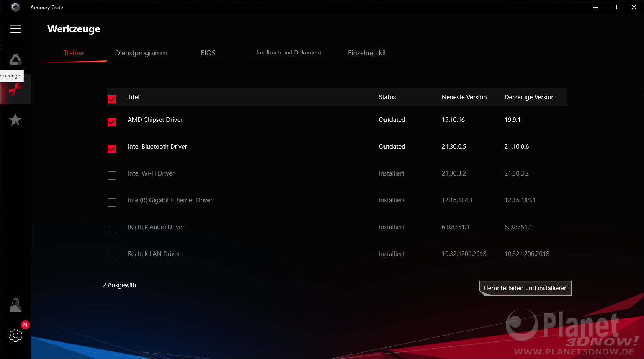The width and height of the screenshot is (644, 359).
Task: Click current version 21.10.0.6
Action: pos(517,147)
